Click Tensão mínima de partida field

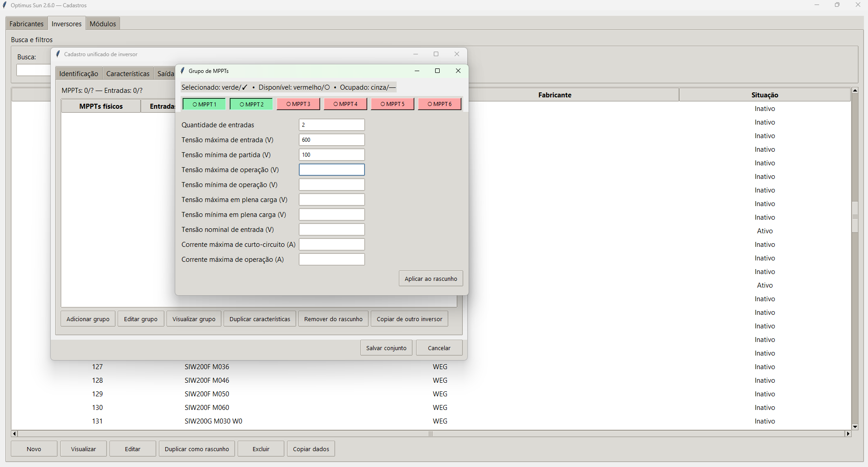click(x=332, y=155)
